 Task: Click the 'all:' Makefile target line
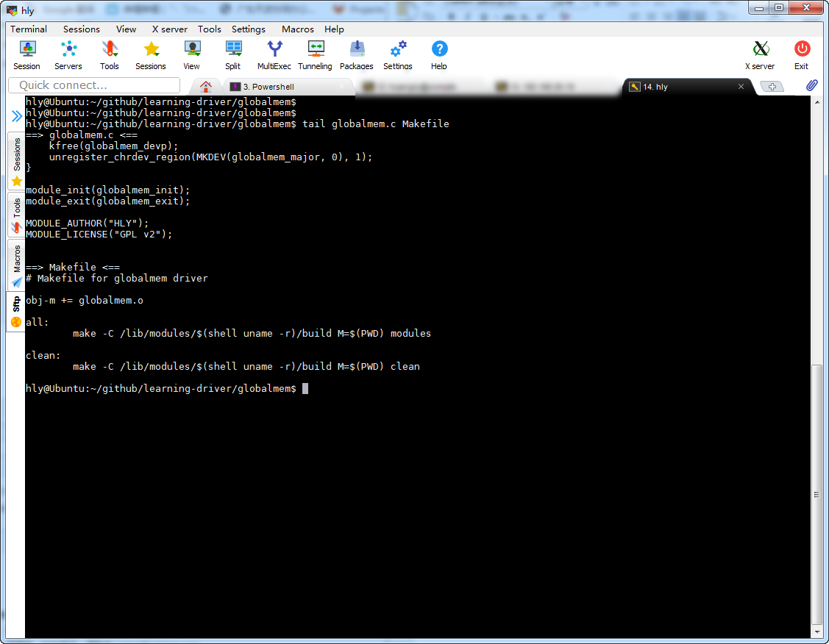[37, 322]
